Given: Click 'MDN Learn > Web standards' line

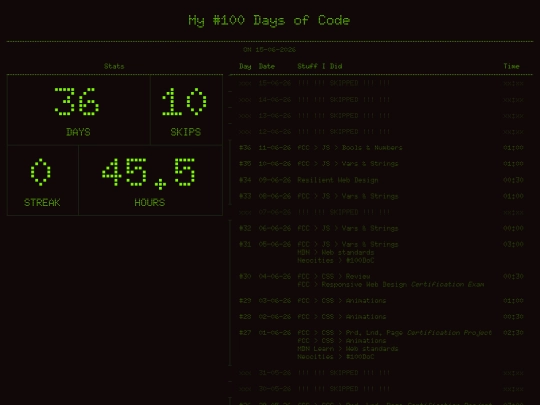Looking at the screenshot, I should pyautogui.click(x=347, y=349).
